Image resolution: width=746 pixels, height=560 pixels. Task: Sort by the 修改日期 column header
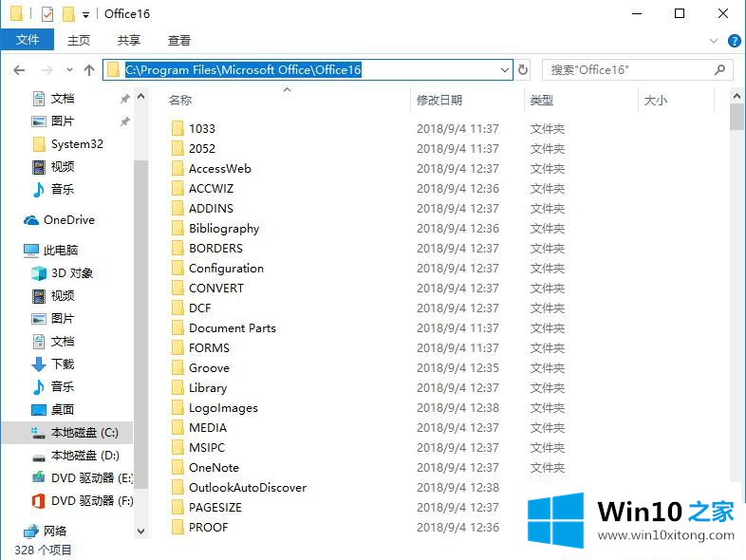pyautogui.click(x=438, y=101)
